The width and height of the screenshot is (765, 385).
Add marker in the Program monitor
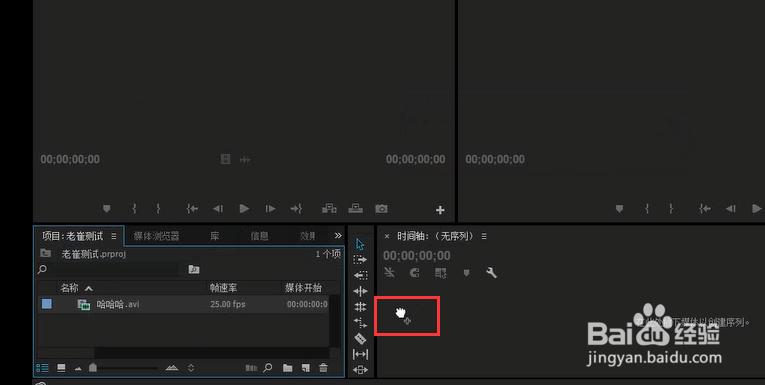click(x=619, y=209)
